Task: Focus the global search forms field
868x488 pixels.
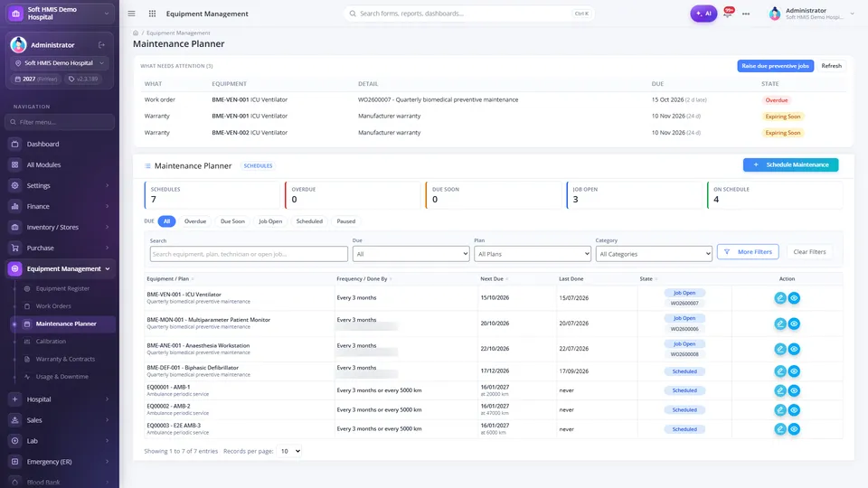Action: (x=468, y=14)
